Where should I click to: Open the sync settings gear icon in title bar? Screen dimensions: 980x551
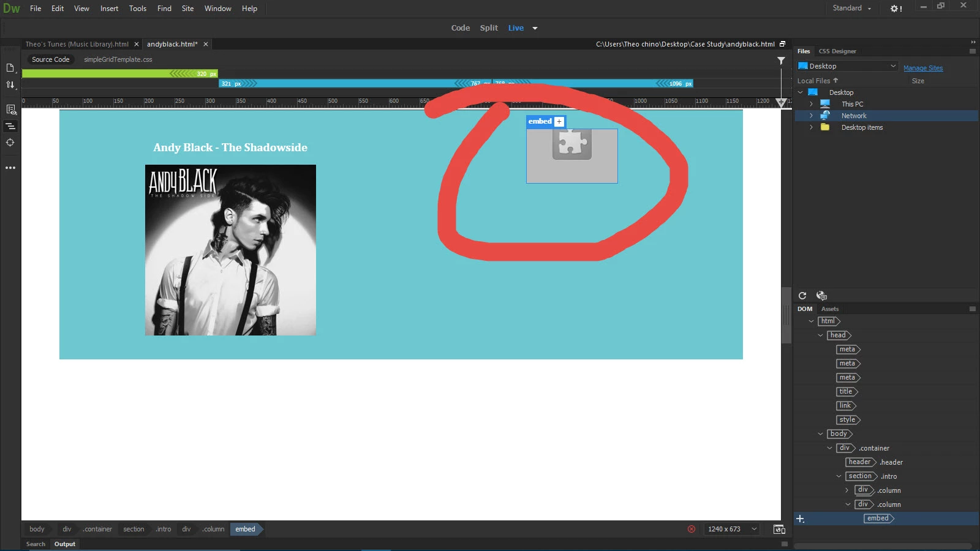pyautogui.click(x=896, y=9)
